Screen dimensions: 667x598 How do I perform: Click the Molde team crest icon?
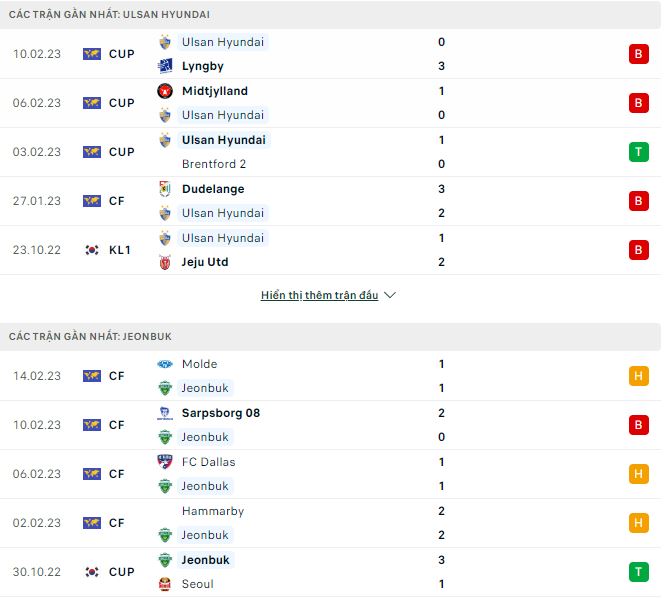coord(165,364)
